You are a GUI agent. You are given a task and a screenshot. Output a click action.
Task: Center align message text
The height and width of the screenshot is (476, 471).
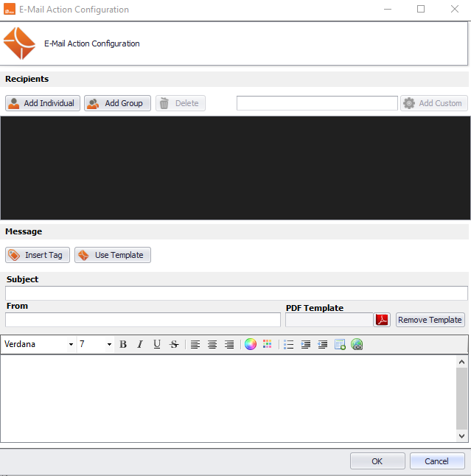click(212, 344)
